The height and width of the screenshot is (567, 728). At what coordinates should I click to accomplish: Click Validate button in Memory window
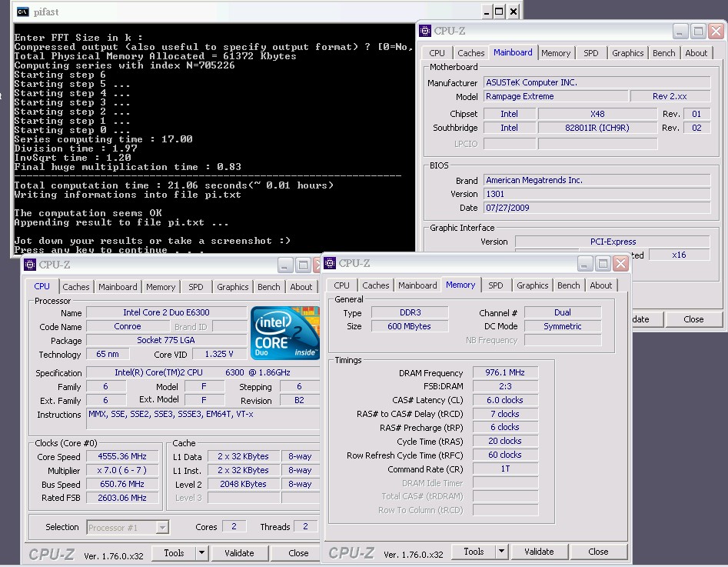pos(539,551)
